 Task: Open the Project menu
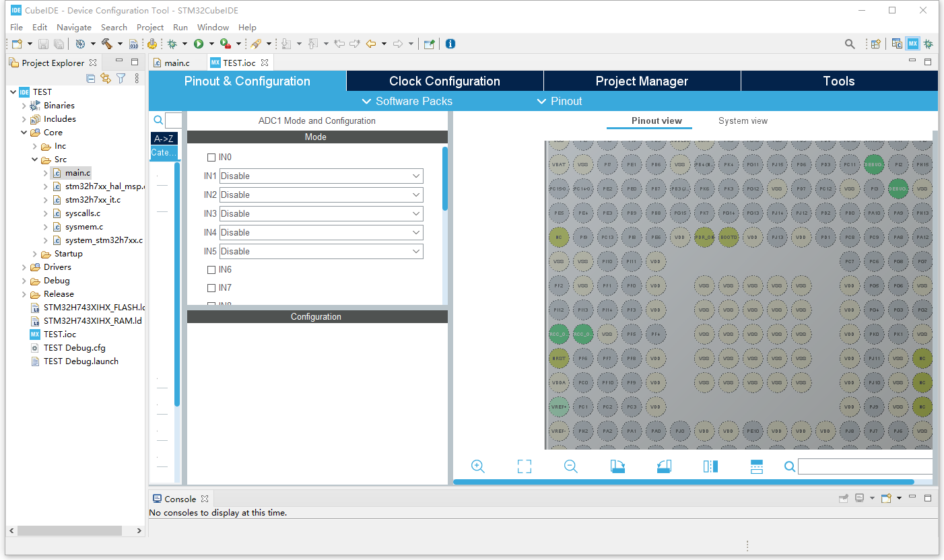coord(150,28)
